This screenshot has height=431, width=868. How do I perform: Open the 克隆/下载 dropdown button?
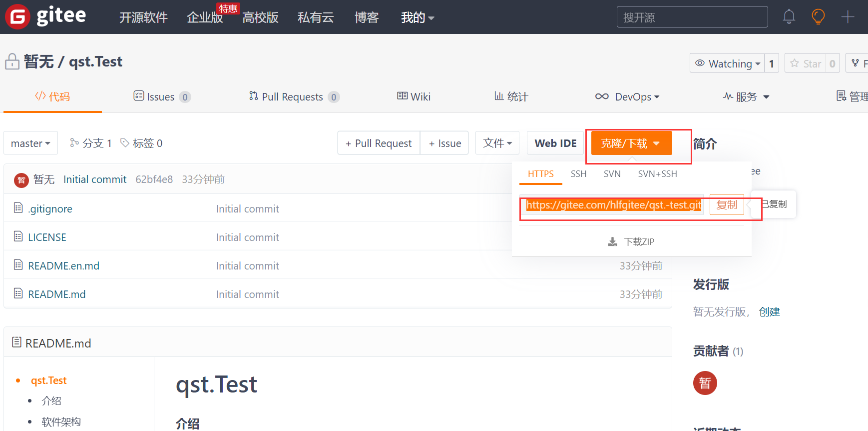[631, 143]
